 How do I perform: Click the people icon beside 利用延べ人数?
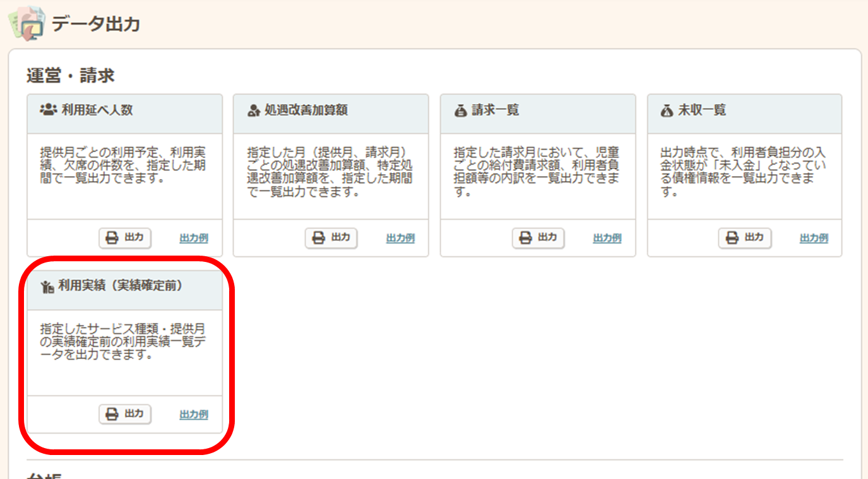pos(48,110)
